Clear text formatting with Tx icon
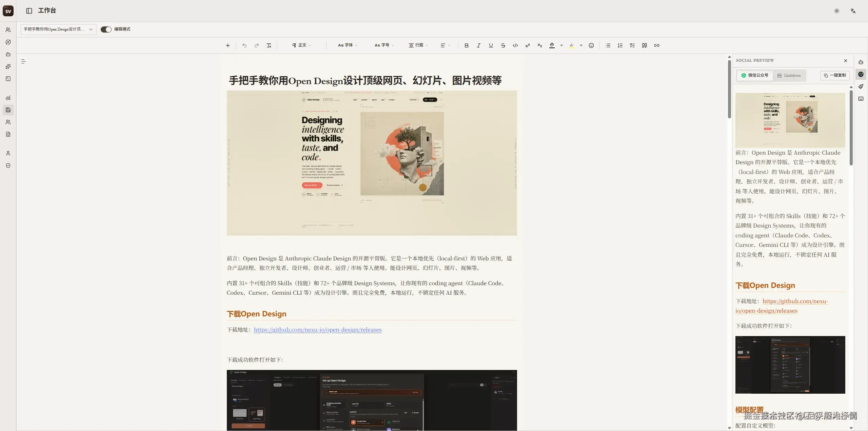868x431 pixels. tap(269, 45)
